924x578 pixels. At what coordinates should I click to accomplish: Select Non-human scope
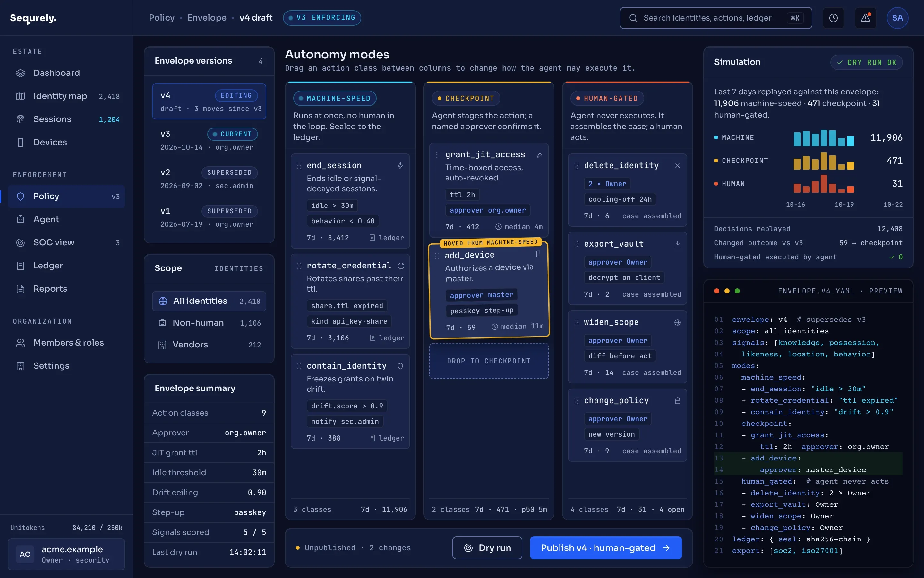coord(209,323)
